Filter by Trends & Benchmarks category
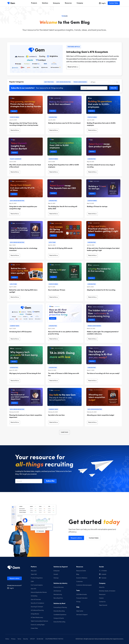129x644 pixels. (x=80, y=82)
